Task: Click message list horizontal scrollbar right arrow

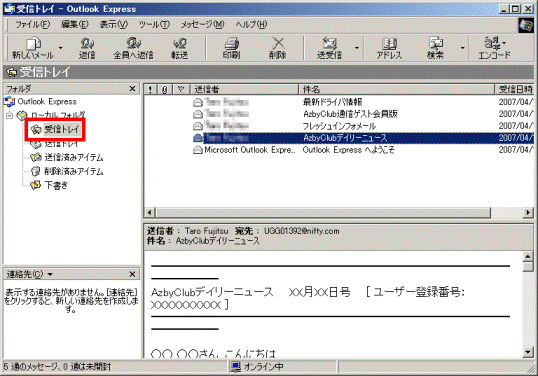Action: click(x=528, y=213)
